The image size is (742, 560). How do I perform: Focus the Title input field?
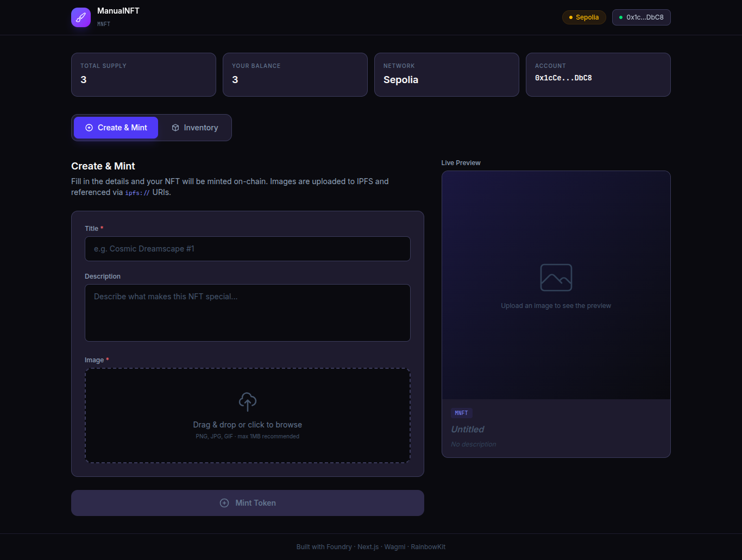(x=248, y=249)
